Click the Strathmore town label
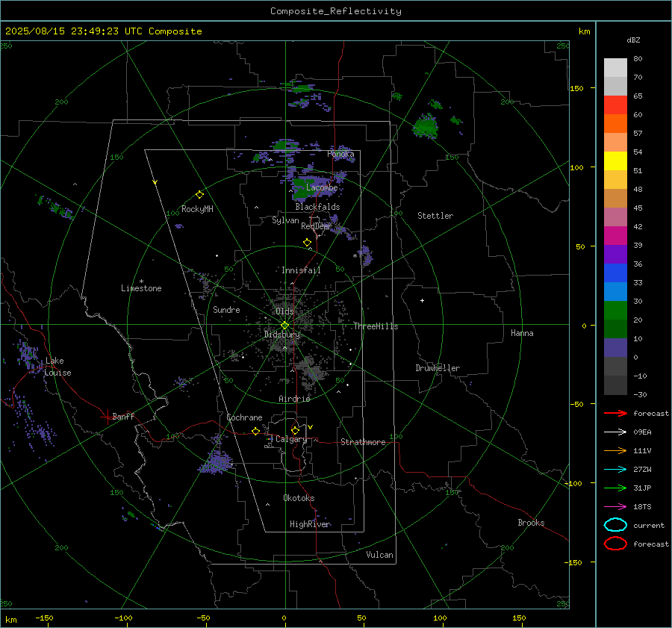The width and height of the screenshot is (672, 628). tap(363, 442)
